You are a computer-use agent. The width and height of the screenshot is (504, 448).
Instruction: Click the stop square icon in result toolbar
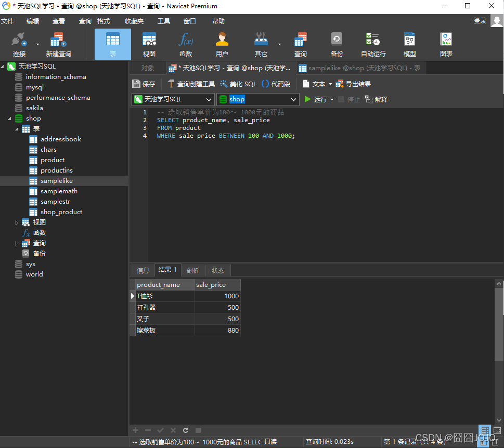coord(198,430)
